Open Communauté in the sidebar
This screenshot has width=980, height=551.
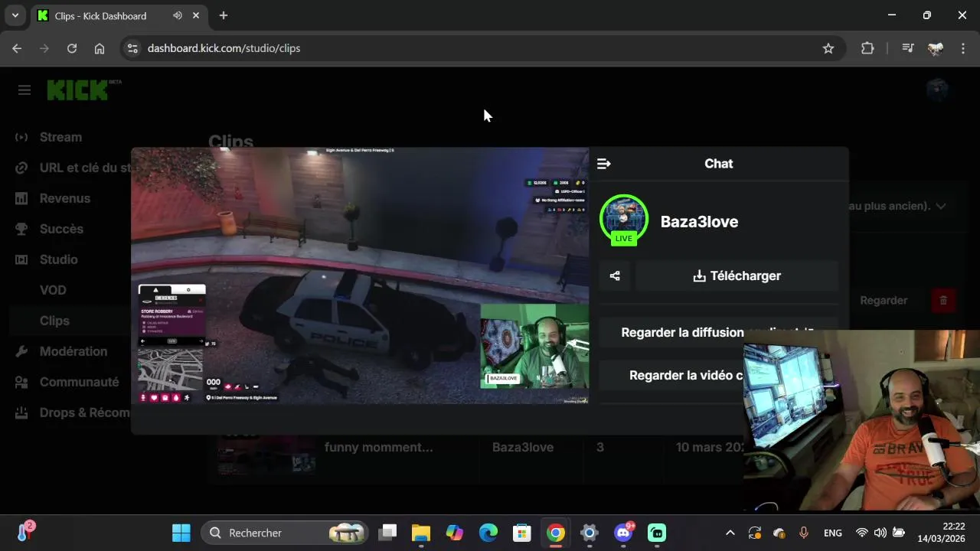pos(80,382)
